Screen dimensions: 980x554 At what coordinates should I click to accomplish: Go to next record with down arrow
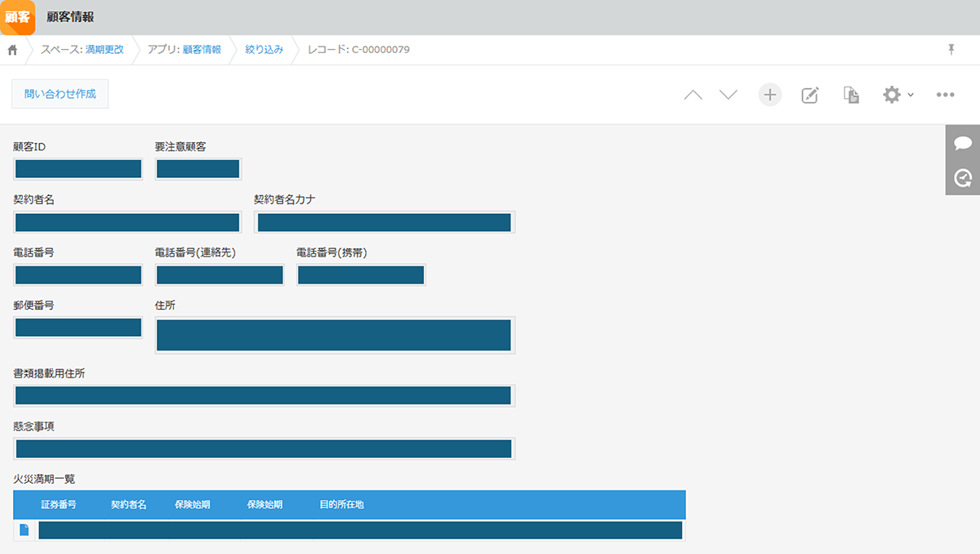(x=728, y=95)
